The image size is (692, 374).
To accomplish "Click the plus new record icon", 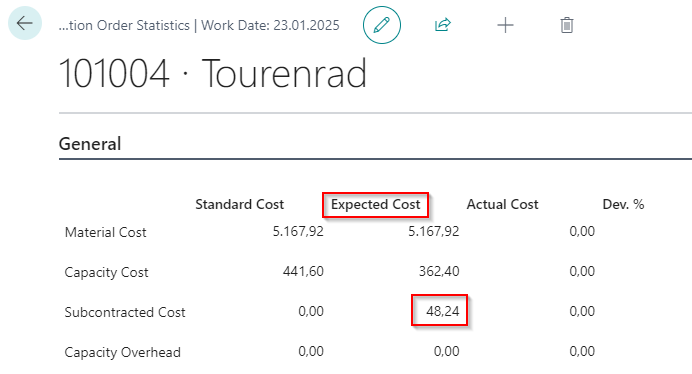I will click(x=505, y=25).
